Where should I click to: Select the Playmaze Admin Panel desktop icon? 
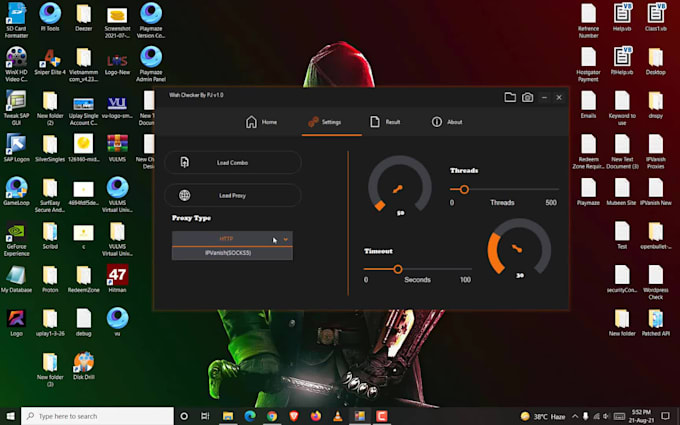pos(151,64)
